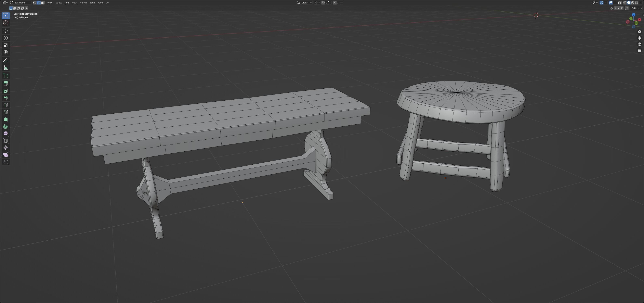Choose the Rip Region tool
The image size is (644, 303).
pyautogui.click(x=6, y=162)
